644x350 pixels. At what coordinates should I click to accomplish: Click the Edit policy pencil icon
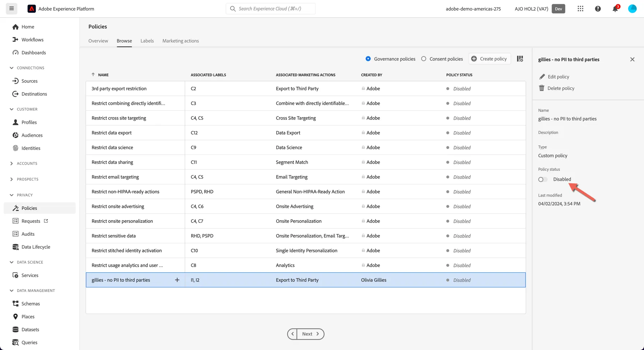click(x=542, y=77)
